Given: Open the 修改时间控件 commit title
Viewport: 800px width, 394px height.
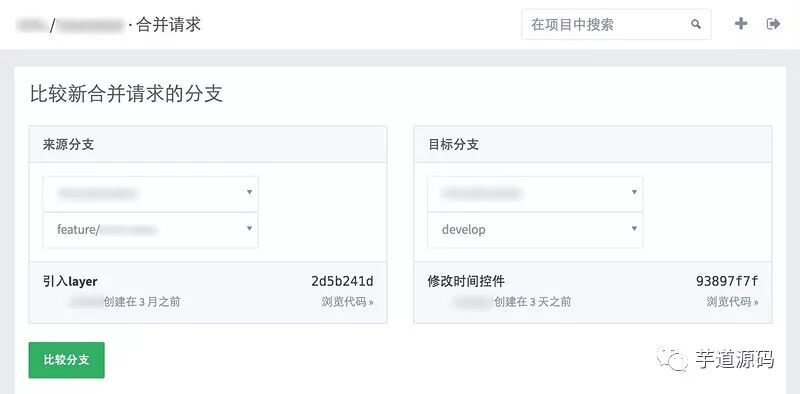Looking at the screenshot, I should [466, 281].
